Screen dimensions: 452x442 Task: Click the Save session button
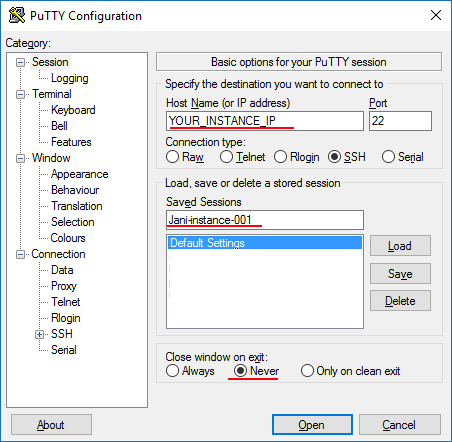(400, 274)
